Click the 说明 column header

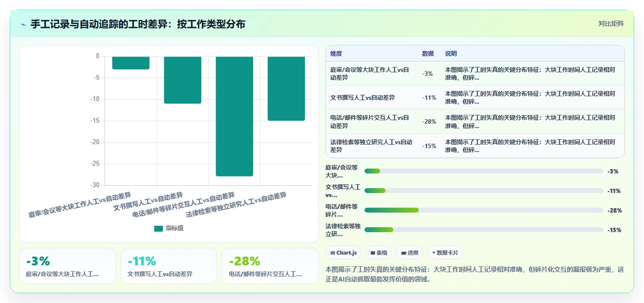tap(451, 53)
